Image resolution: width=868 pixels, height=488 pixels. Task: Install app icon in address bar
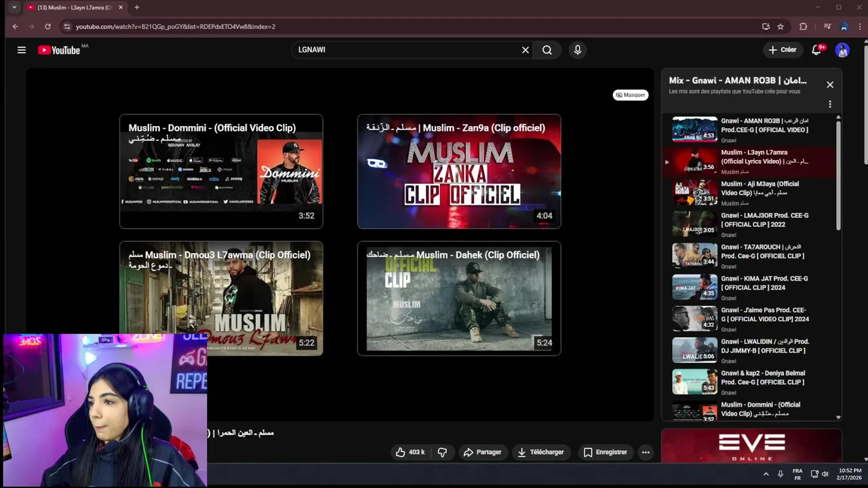pos(766,26)
